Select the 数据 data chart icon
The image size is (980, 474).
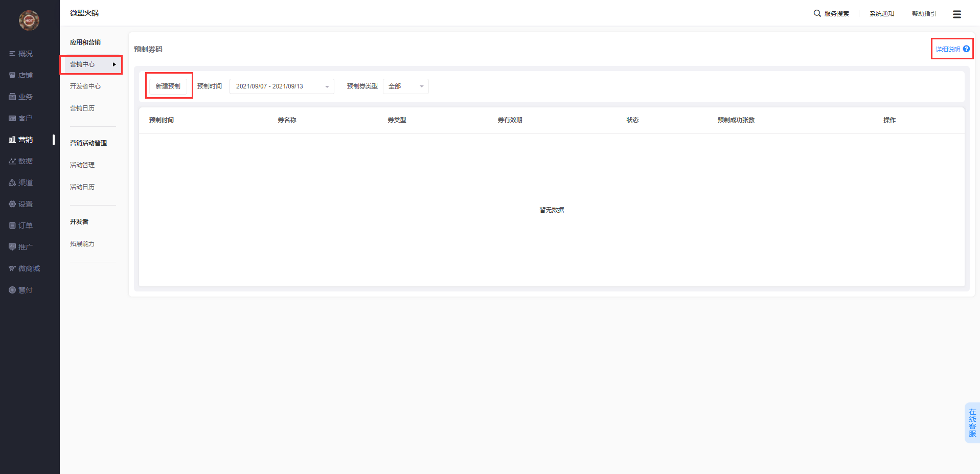pyautogui.click(x=12, y=161)
